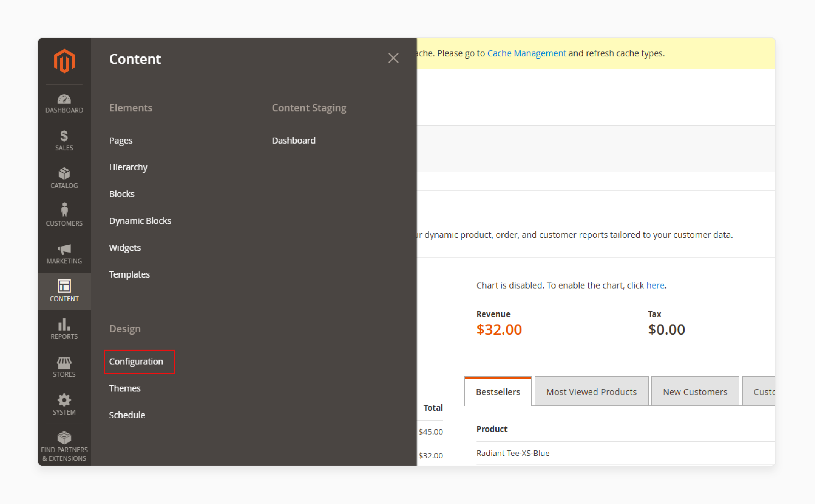Open the Reports sidebar menu

pos(64,329)
